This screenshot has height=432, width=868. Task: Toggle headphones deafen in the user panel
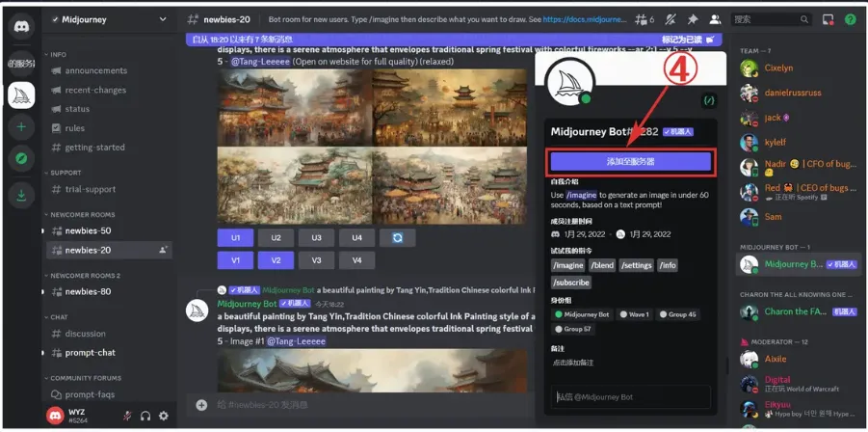tap(145, 416)
